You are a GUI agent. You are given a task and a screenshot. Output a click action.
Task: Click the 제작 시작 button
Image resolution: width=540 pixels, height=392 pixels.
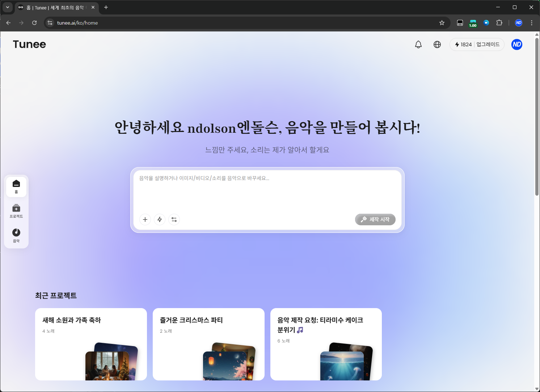[x=375, y=220]
